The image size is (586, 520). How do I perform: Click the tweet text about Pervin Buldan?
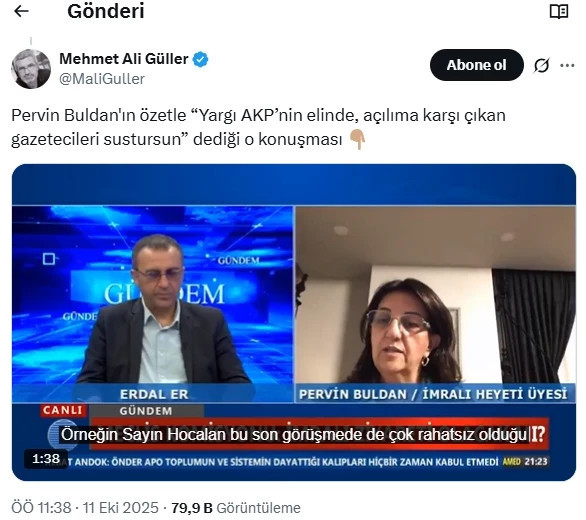click(258, 127)
